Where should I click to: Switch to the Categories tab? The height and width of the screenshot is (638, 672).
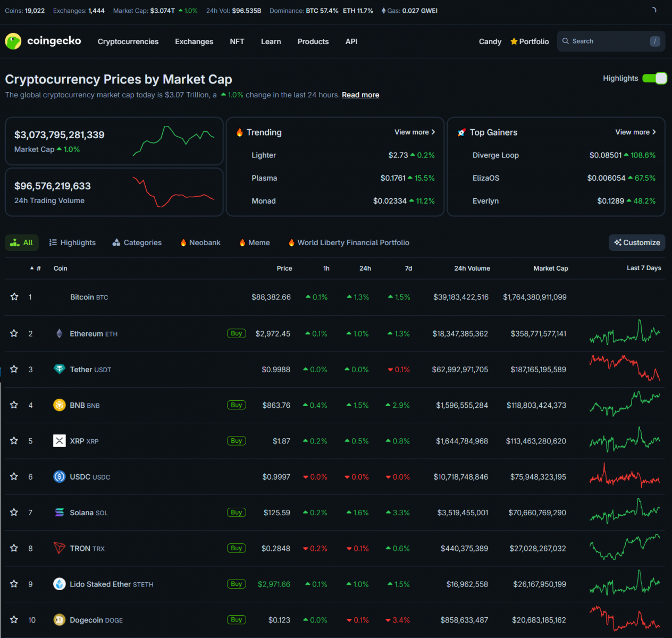(x=137, y=242)
